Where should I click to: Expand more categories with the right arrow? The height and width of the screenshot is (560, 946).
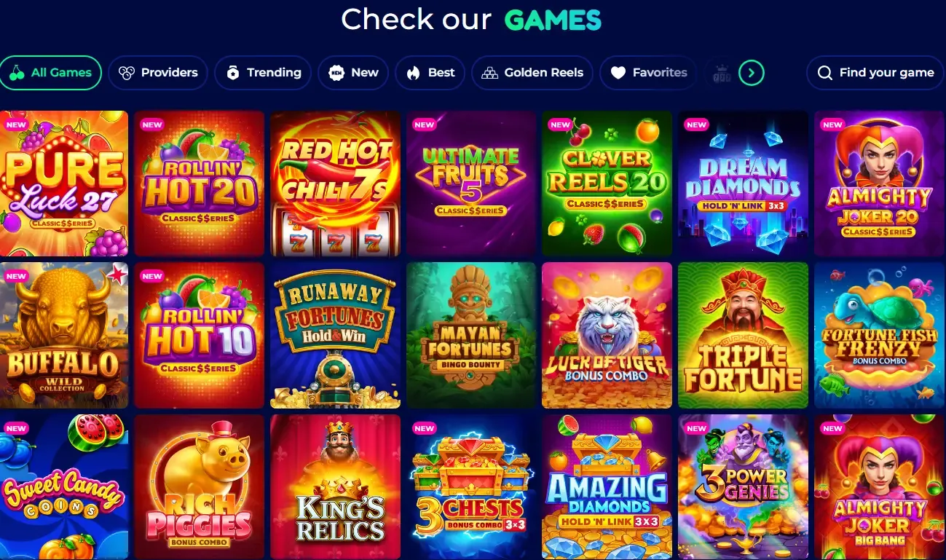[x=752, y=73]
